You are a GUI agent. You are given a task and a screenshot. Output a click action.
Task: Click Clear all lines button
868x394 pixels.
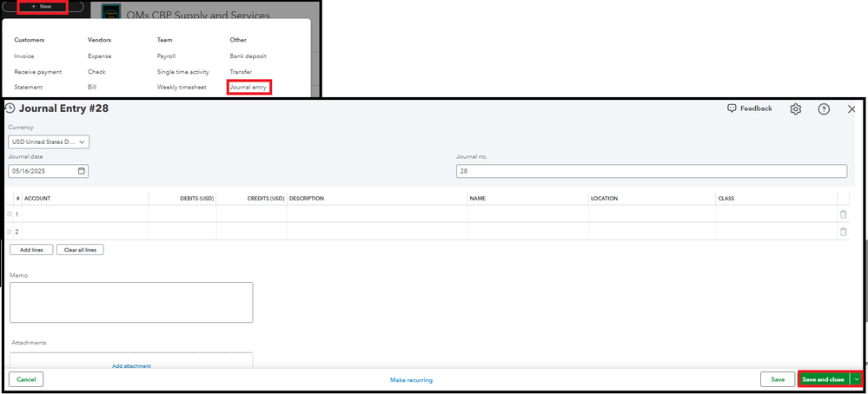point(80,250)
